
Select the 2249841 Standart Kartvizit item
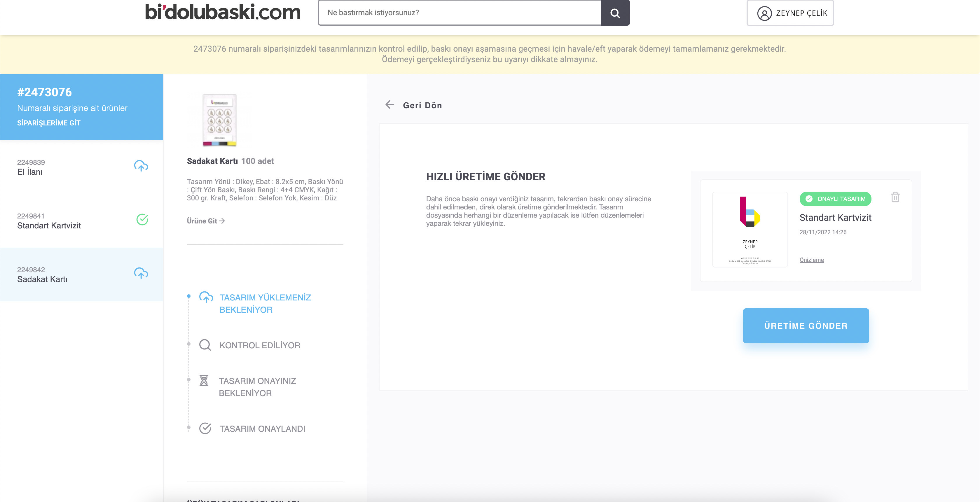(x=81, y=221)
